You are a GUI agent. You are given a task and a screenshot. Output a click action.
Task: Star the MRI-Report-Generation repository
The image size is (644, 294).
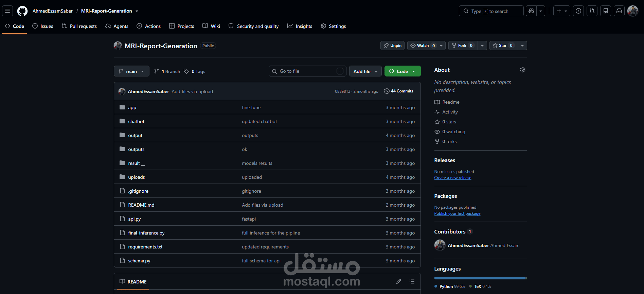click(x=503, y=46)
